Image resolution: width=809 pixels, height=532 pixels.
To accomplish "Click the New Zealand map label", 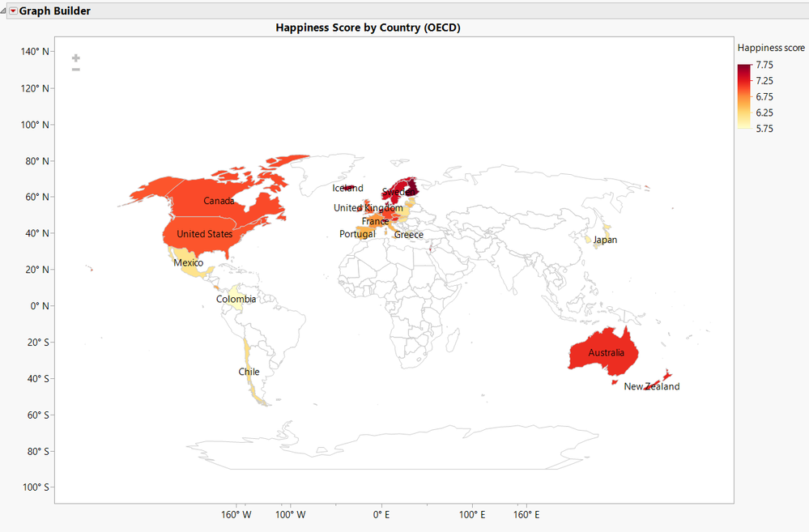I will click(x=652, y=386).
